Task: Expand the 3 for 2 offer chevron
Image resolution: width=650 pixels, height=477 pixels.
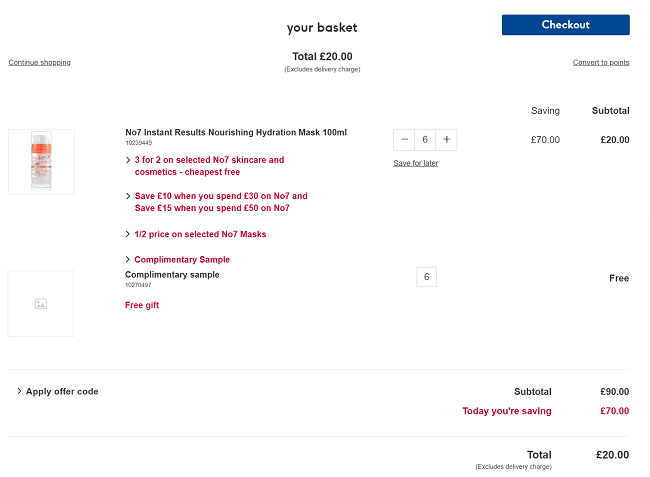Action: [128, 160]
